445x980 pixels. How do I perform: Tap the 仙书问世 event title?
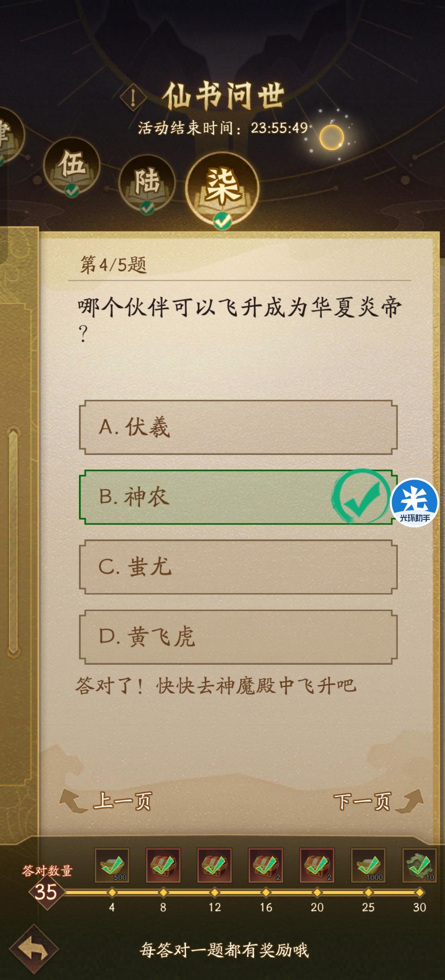[225, 95]
